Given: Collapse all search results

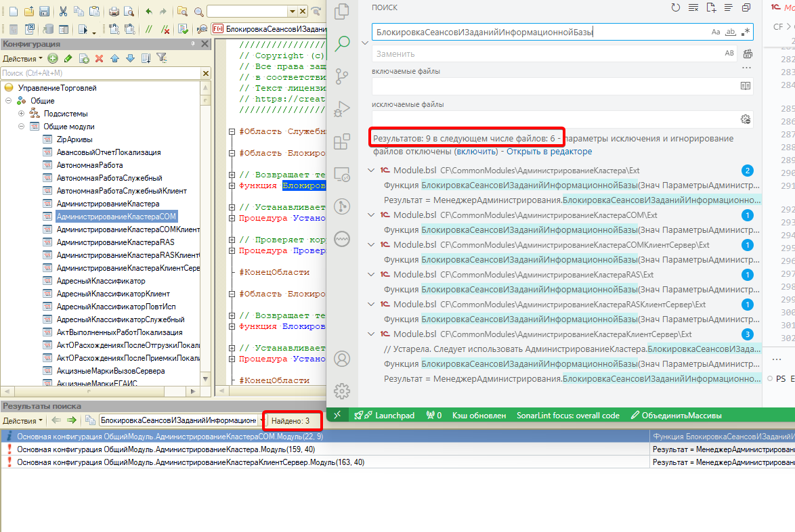Looking at the screenshot, I should coord(746,7).
